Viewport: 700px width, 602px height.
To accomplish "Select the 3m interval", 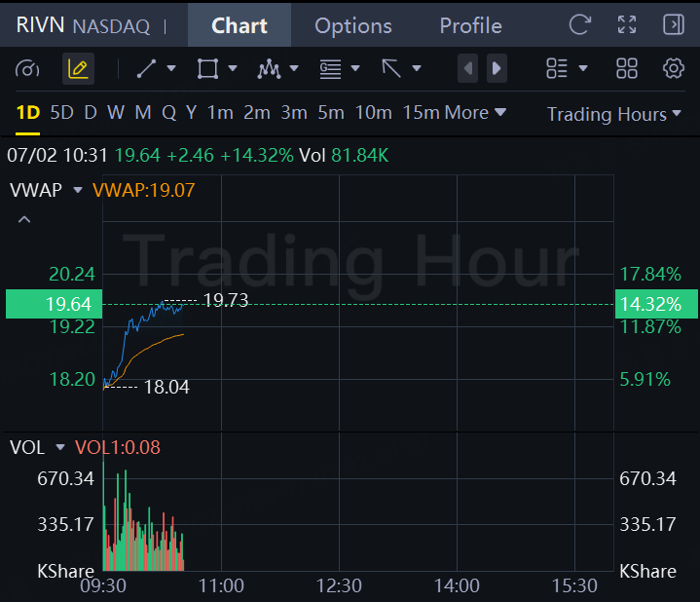I will pyautogui.click(x=294, y=113).
